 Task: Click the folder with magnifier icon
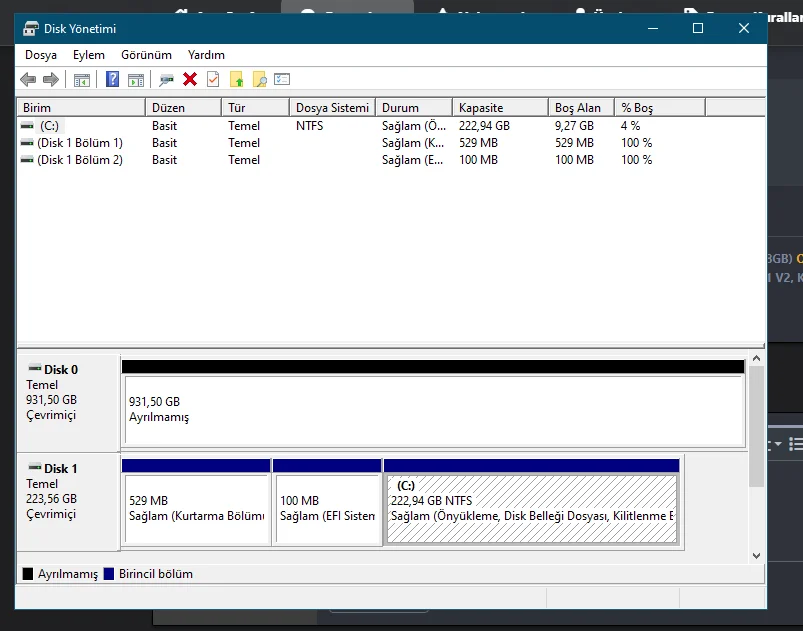pyautogui.click(x=260, y=79)
